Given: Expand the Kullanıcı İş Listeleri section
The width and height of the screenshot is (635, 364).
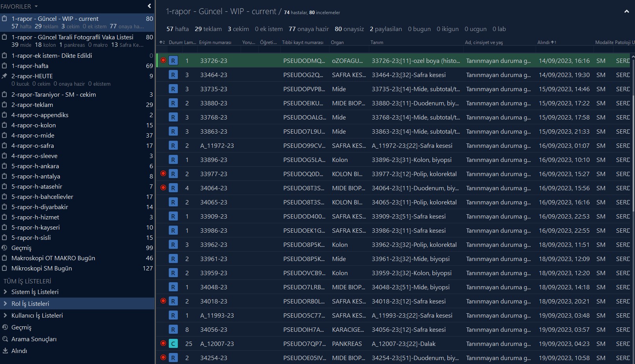Looking at the screenshot, I should coord(5,315).
